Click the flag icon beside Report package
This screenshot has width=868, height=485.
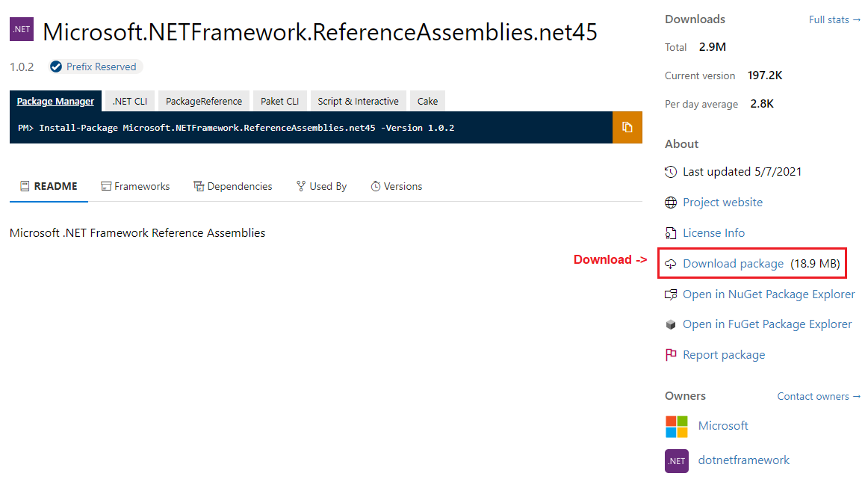[x=671, y=355]
